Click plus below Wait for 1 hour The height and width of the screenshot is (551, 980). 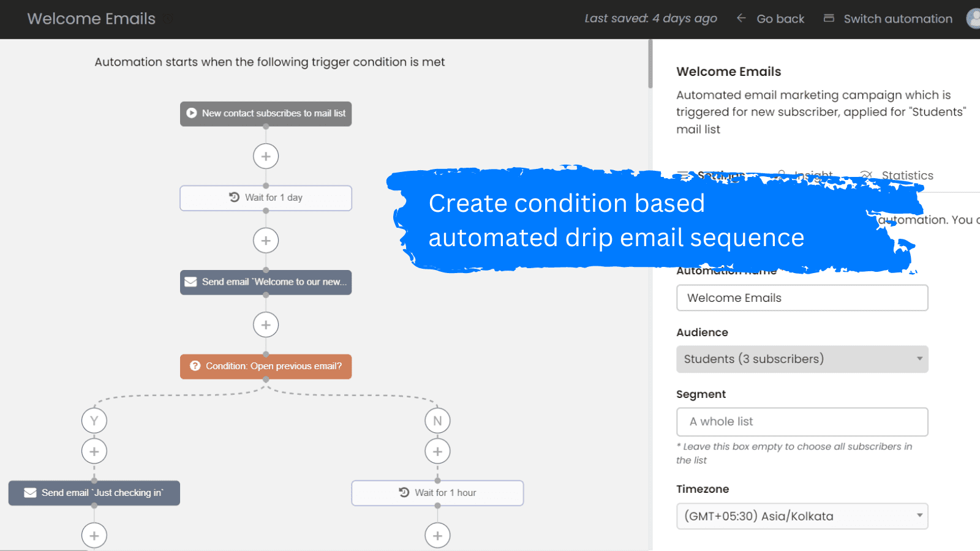pos(437,536)
